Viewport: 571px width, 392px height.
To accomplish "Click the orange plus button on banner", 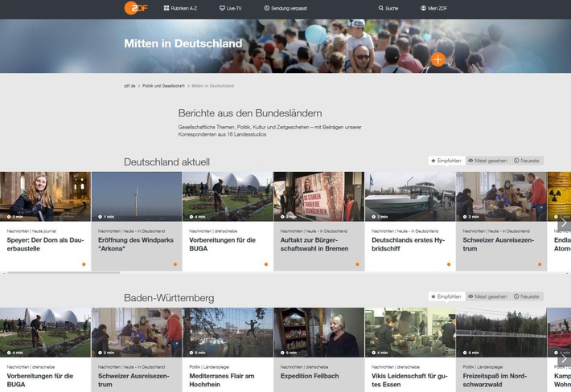I will pyautogui.click(x=438, y=59).
